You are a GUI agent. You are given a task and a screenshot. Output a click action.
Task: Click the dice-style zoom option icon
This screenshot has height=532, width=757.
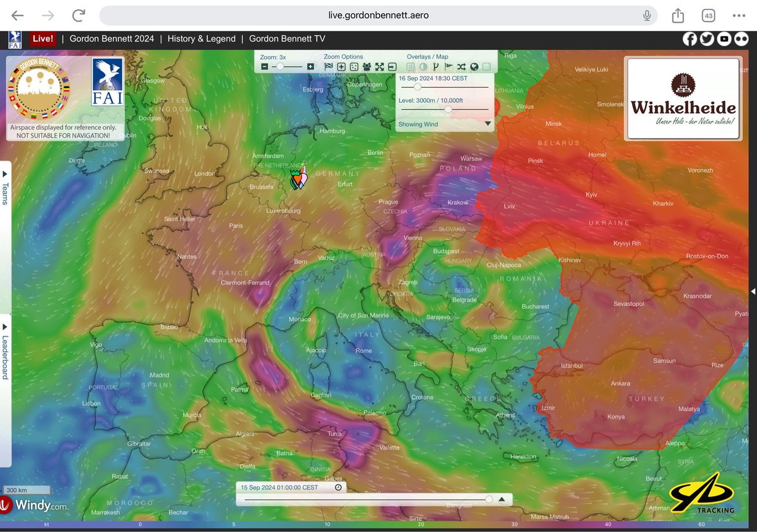[x=354, y=66]
